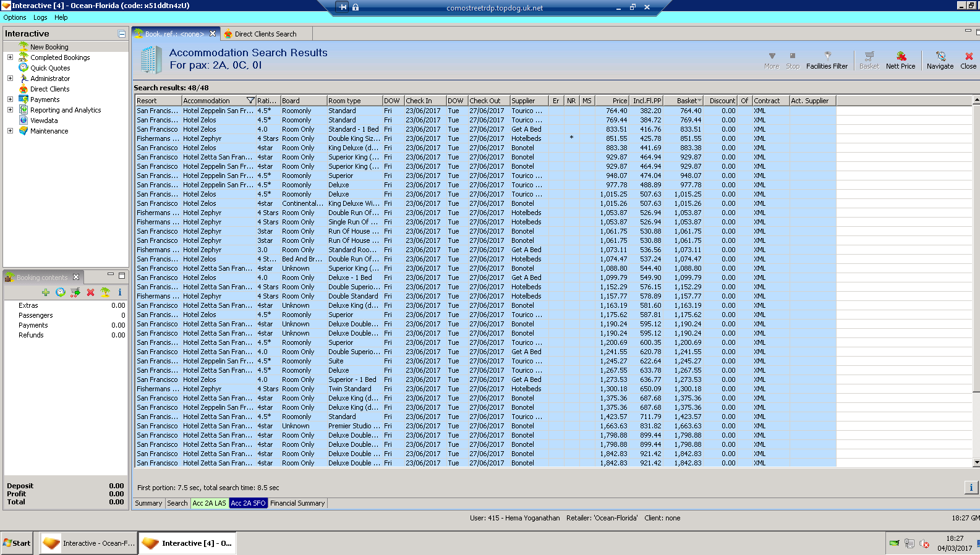Minimize the Interactive panel
Screen dimensions: 980x555
pyautogui.click(x=122, y=34)
